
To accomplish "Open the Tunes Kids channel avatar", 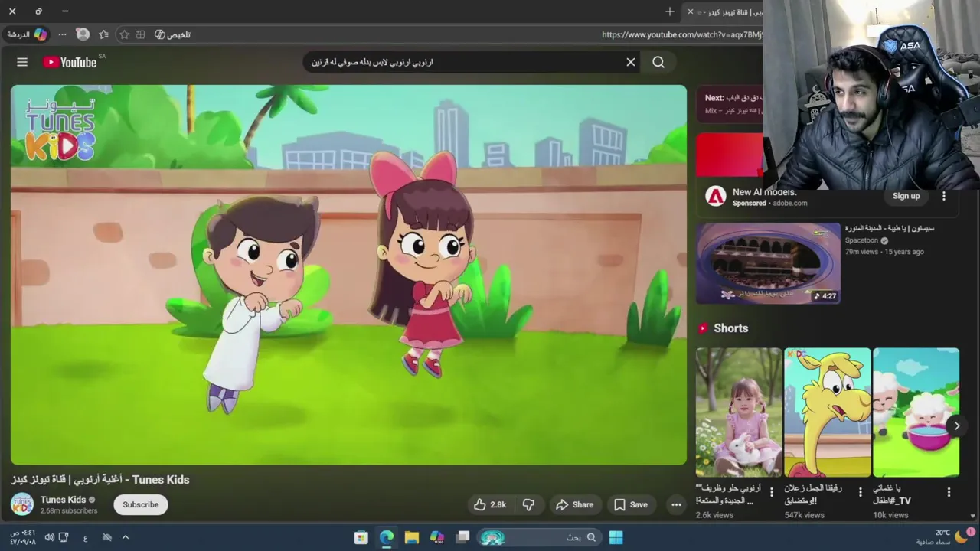I will pyautogui.click(x=22, y=504).
